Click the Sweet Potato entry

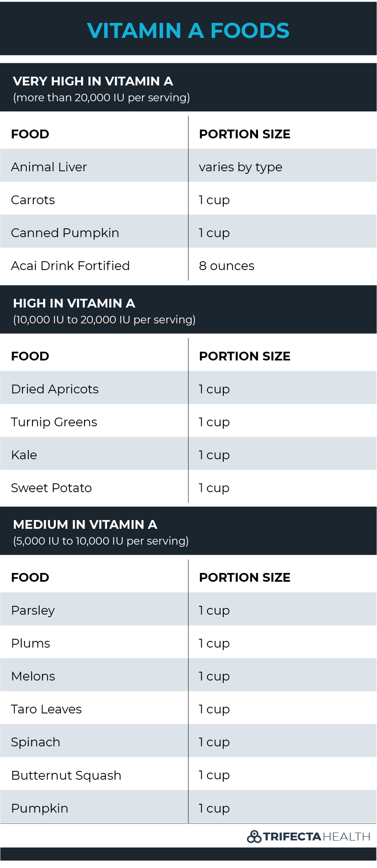click(51, 488)
